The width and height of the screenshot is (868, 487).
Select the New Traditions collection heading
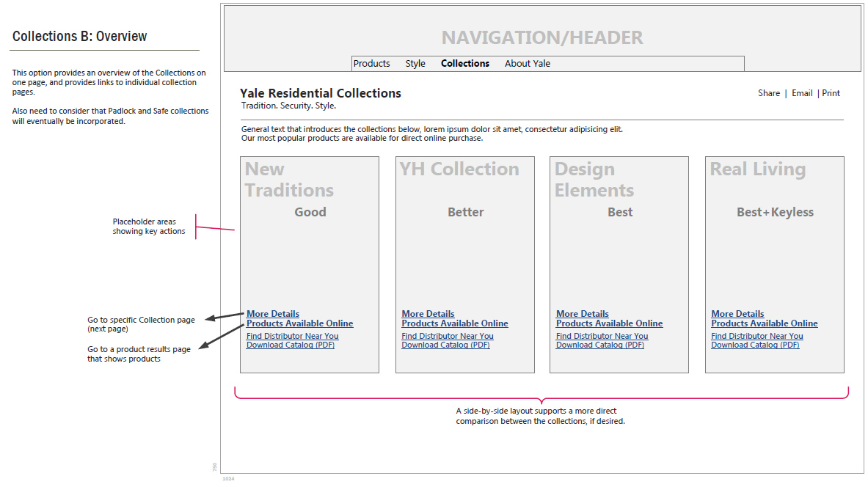coord(288,180)
